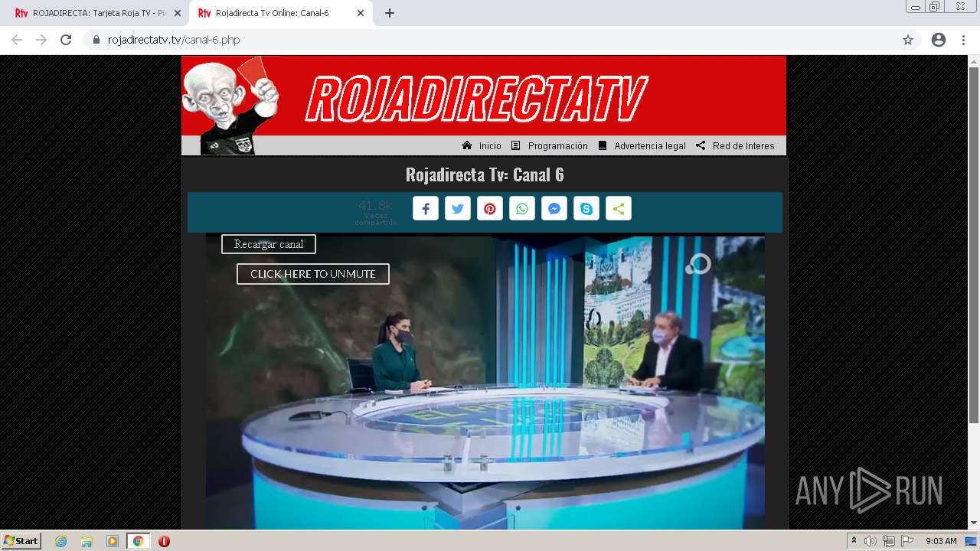The height and width of the screenshot is (551, 980).
Task: Open the Advertencia legal link
Action: 650,146
